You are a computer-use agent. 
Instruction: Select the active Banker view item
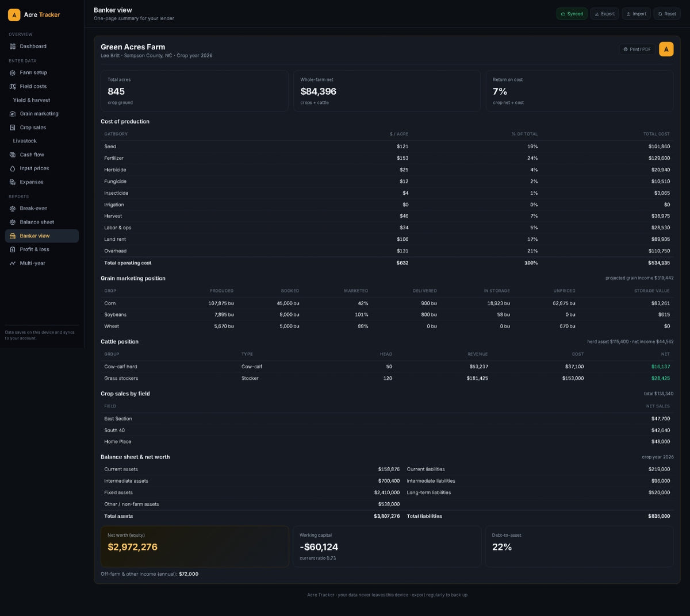point(42,236)
